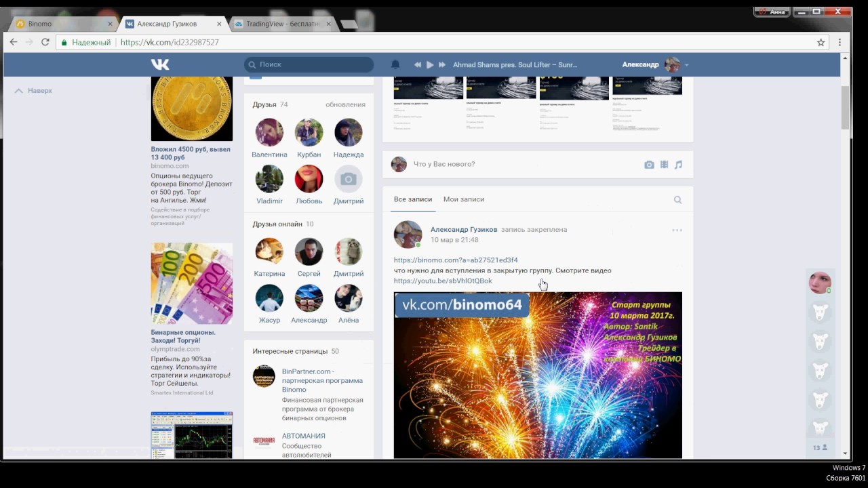This screenshot has width=868, height=488.
Task: Search the wall posts magnifier icon
Action: coord(677,200)
